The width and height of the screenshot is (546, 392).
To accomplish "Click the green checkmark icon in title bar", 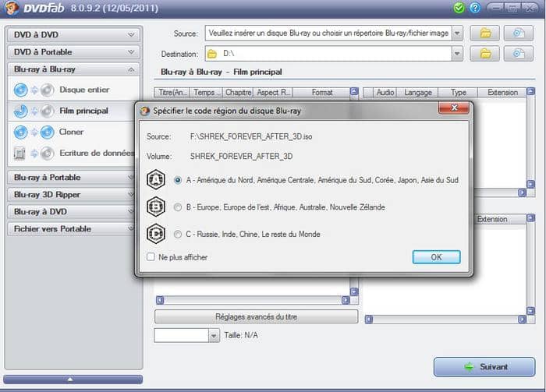I will 459,8.
